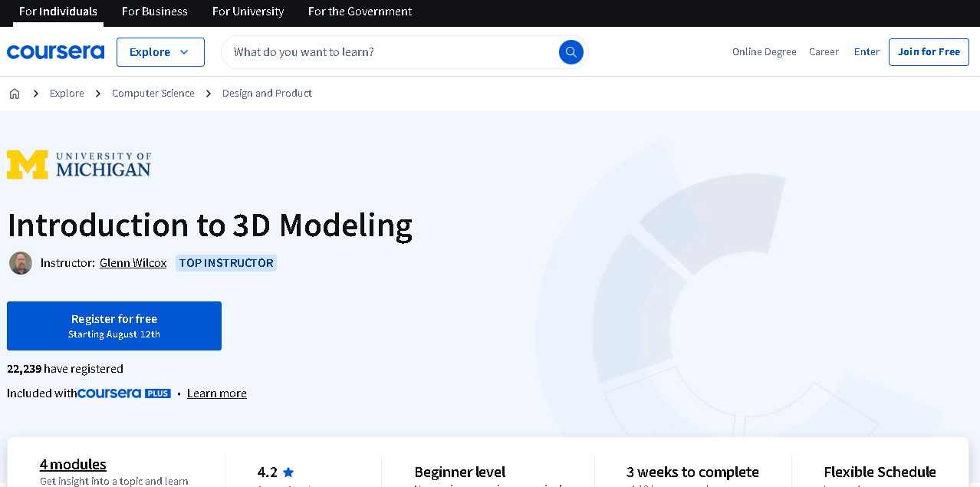
Task: Open the Explore dropdown
Action: point(160,51)
